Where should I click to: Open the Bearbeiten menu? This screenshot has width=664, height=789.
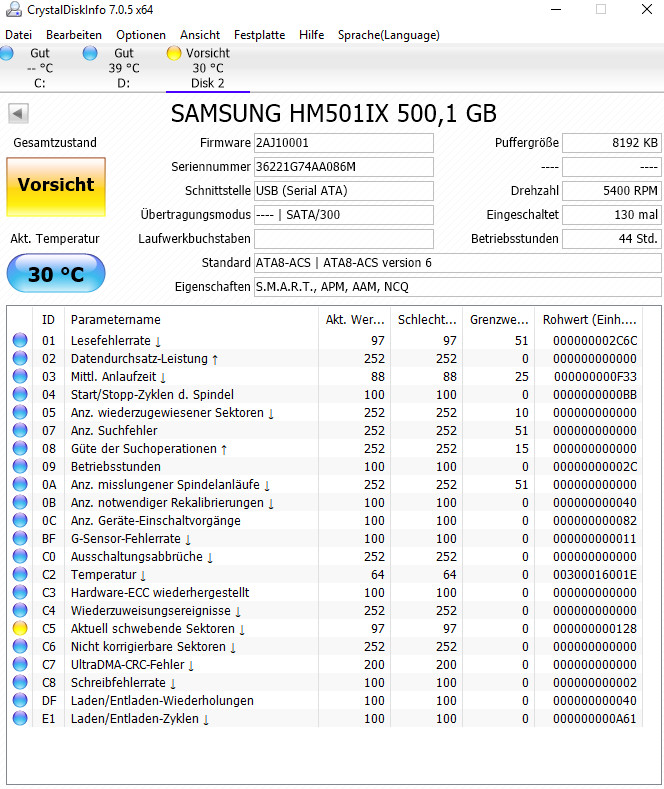74,35
